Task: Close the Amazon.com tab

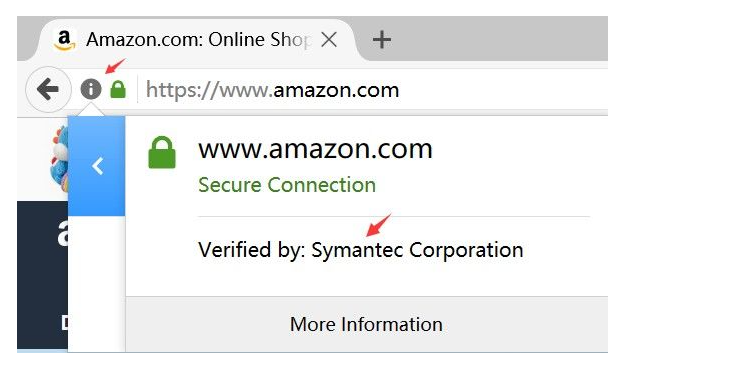Action: [x=329, y=40]
